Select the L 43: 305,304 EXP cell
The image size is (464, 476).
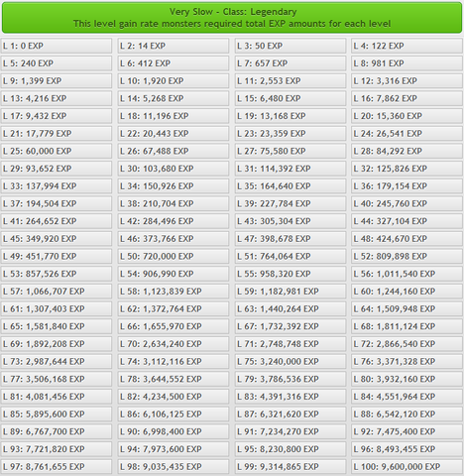(290, 221)
